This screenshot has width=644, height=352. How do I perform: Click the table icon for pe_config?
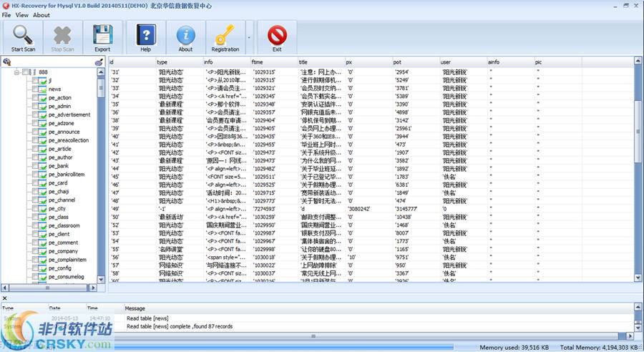click(x=43, y=268)
